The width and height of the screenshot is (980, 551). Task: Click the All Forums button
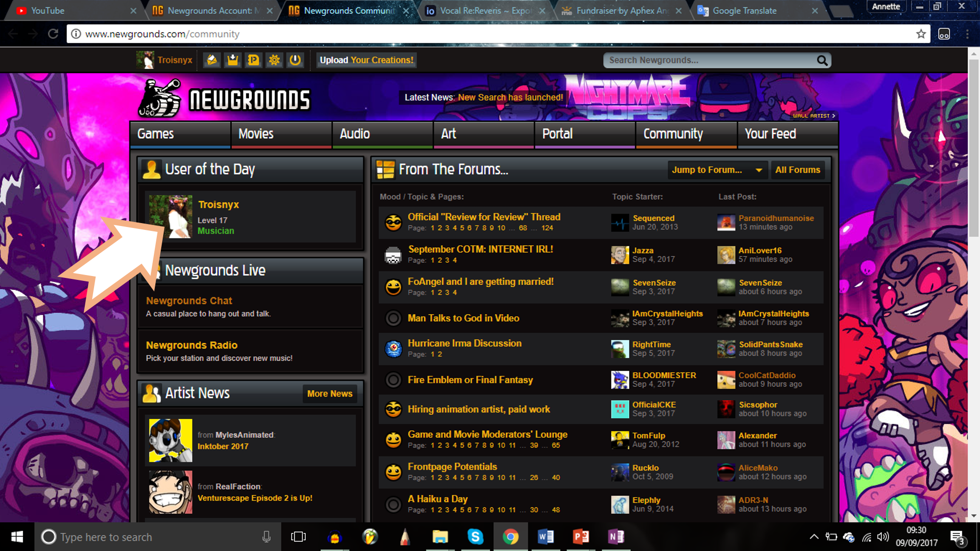(798, 170)
